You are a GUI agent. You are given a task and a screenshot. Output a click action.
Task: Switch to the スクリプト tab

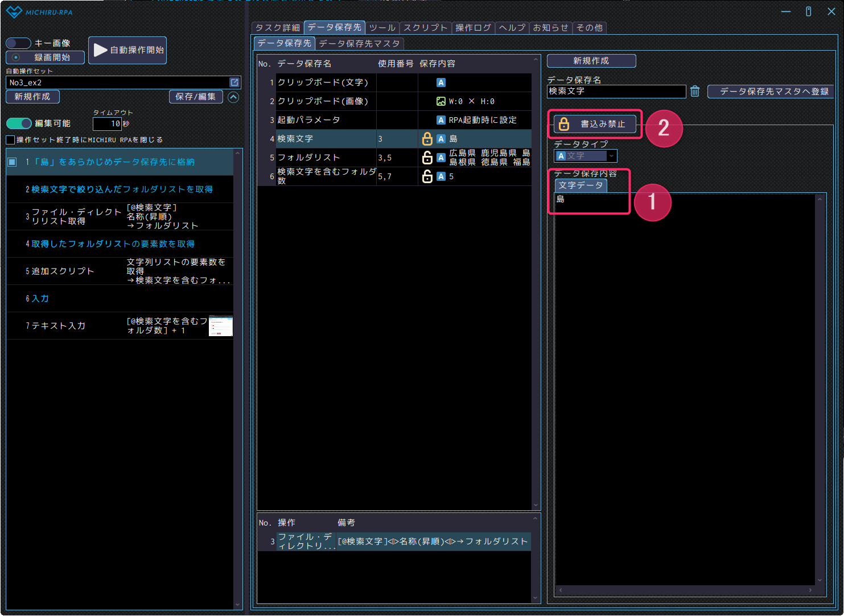click(425, 27)
